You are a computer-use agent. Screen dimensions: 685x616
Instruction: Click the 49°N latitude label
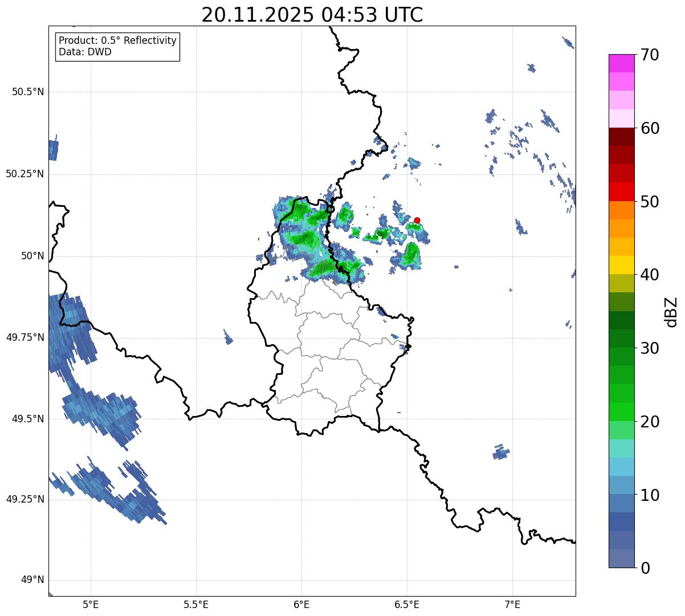(32, 580)
